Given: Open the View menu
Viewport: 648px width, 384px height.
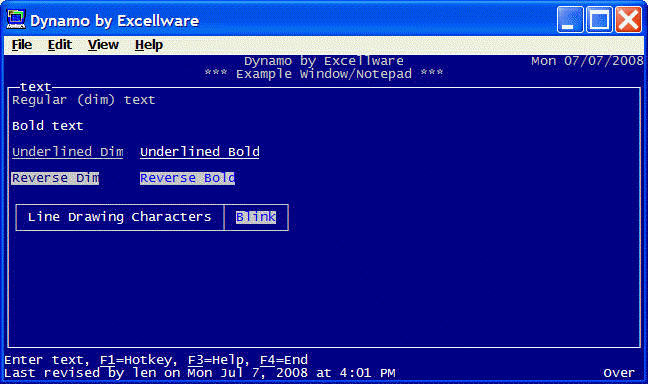Looking at the screenshot, I should pyautogui.click(x=103, y=45).
